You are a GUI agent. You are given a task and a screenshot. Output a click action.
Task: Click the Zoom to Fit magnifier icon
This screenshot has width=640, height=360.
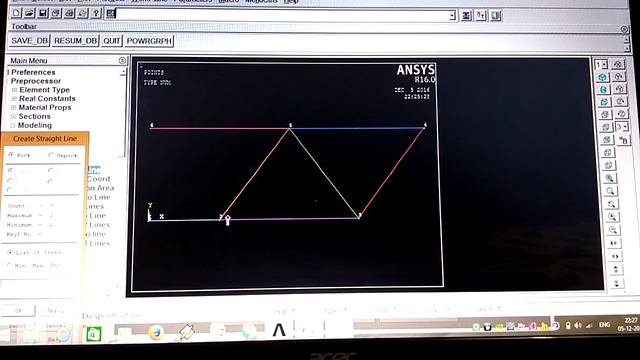click(x=609, y=178)
